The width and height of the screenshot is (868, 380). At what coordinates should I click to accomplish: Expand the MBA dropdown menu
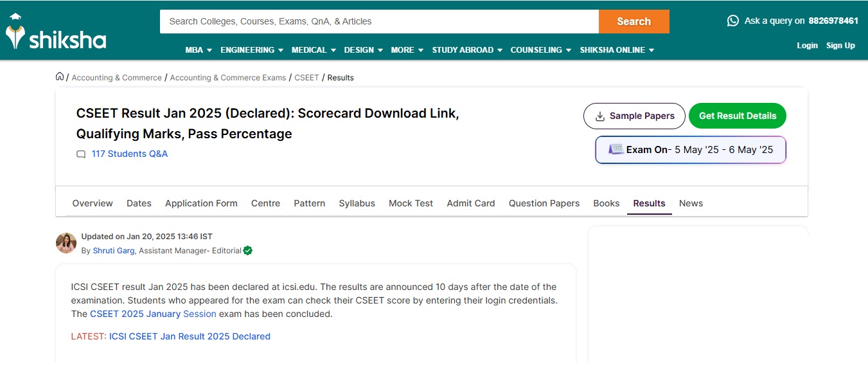coord(199,50)
